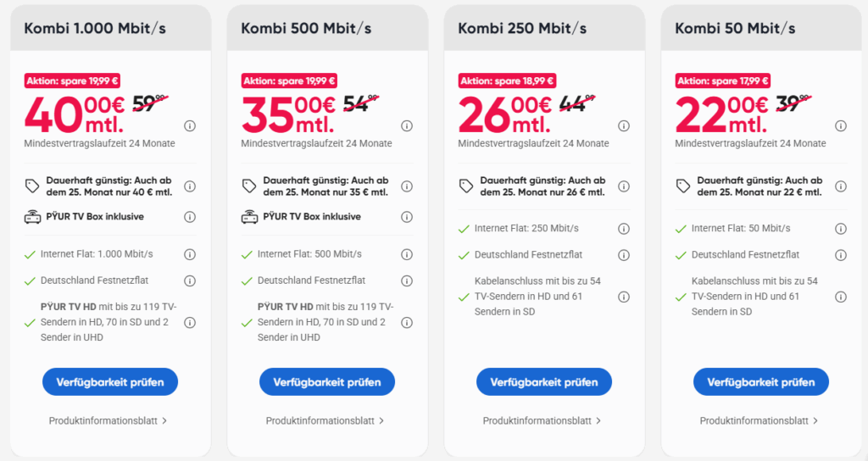
Task: Open info icon for Kabelanschluss in Kombi 250
Action: (x=624, y=297)
